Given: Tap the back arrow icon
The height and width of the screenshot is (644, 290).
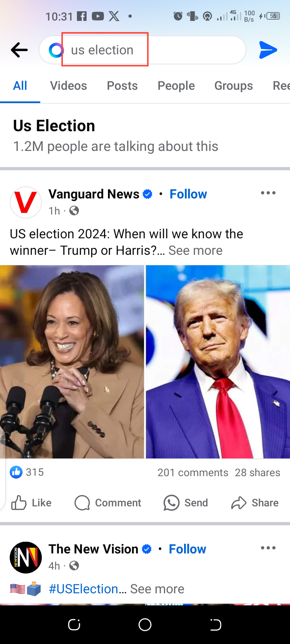Looking at the screenshot, I should 19,50.
